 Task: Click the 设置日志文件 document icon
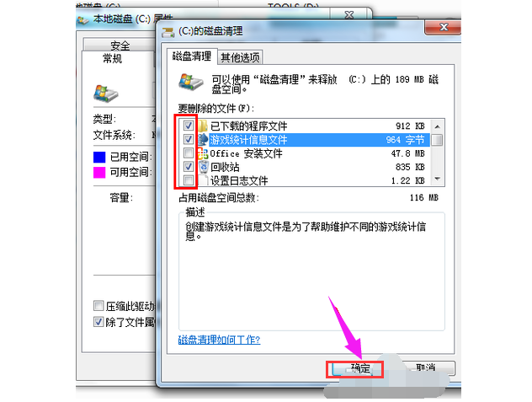[x=204, y=180]
